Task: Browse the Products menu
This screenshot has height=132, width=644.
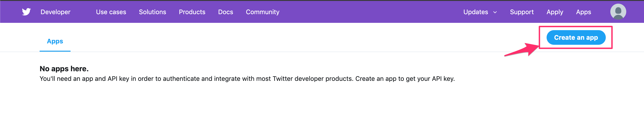Action: pyautogui.click(x=192, y=12)
